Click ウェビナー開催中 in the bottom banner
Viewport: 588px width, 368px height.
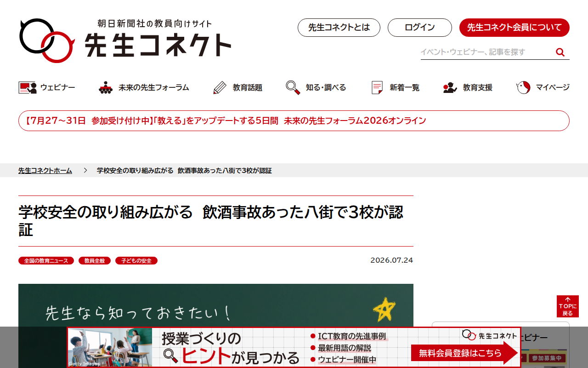coord(347,360)
